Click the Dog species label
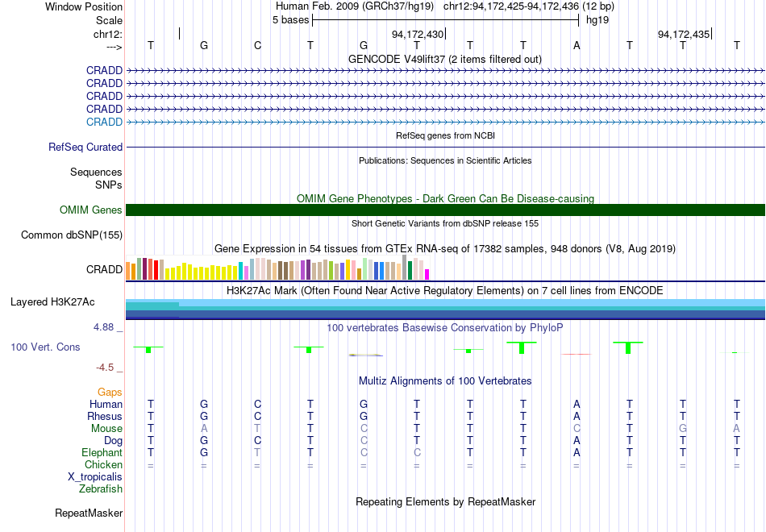Screen dimensions: 766x532 coord(113,441)
